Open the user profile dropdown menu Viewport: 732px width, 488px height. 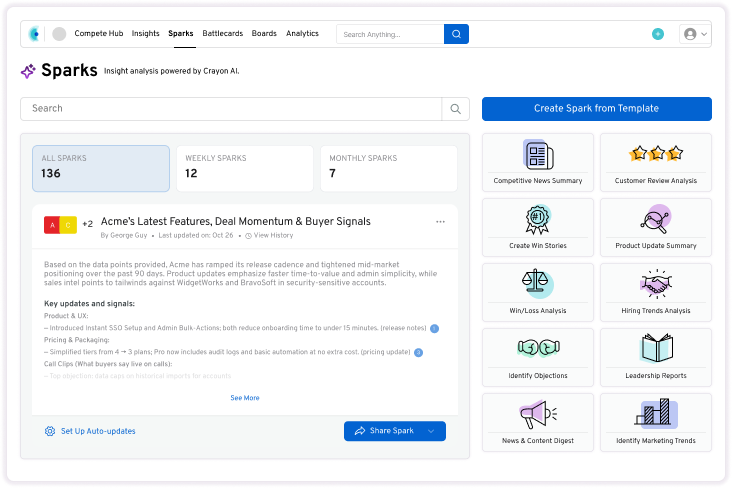pos(695,34)
